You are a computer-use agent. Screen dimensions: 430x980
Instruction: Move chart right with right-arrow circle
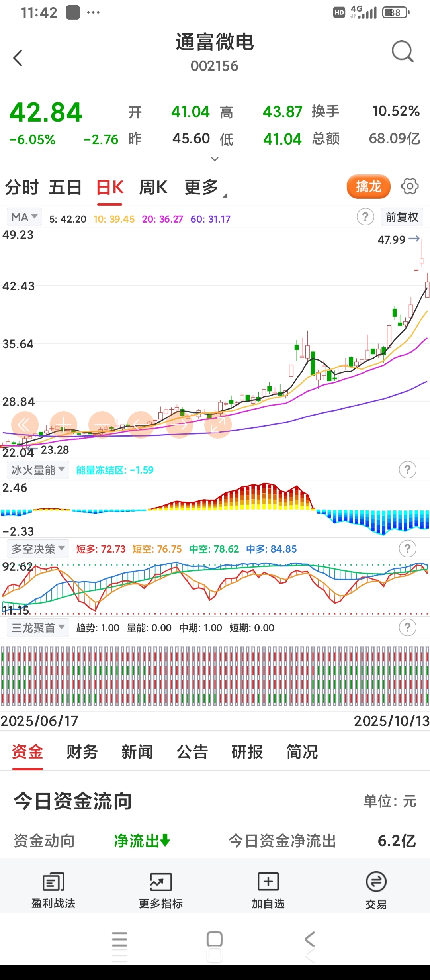[x=180, y=425]
